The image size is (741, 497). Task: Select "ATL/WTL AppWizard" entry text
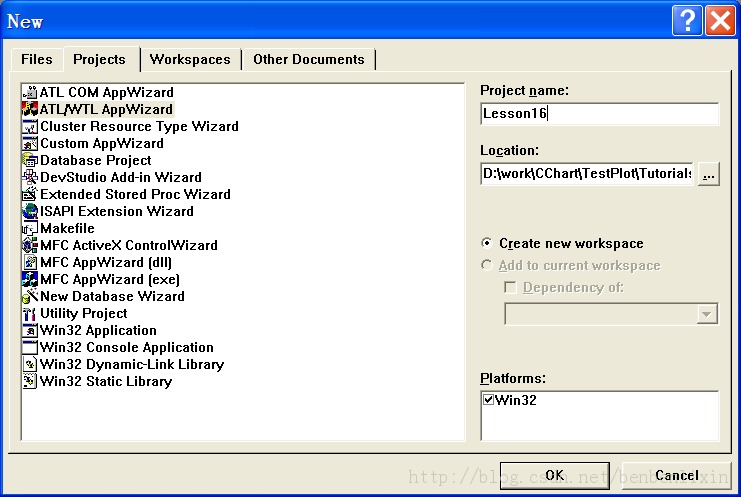106,109
